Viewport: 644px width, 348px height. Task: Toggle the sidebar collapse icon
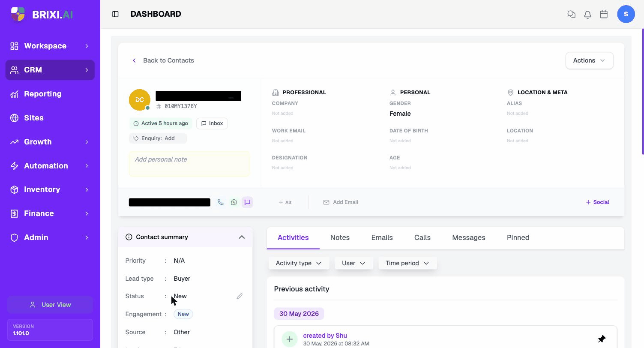tap(115, 14)
